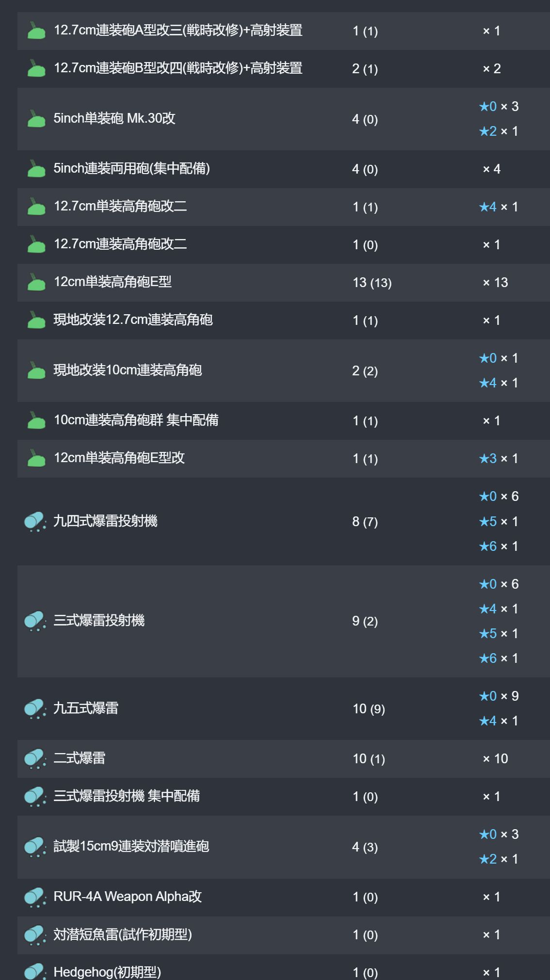Screen dimensions: 550x980
Task: Click the icon next to 九四式爆雷投射機
Action: click(35, 522)
